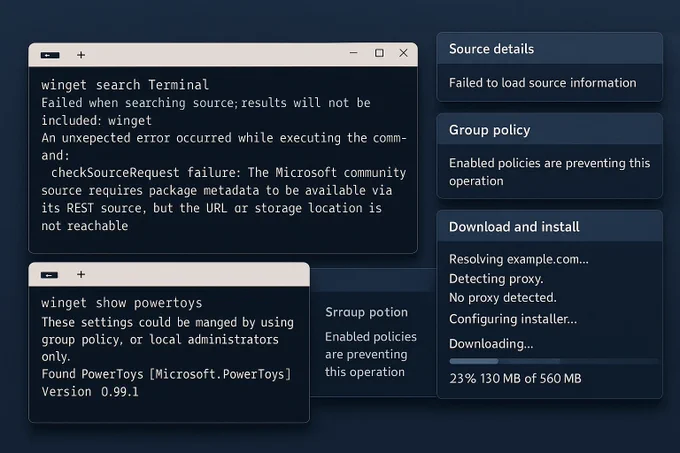680x453 pixels.
Task: Click "Failed to load source information" text
Action: click(x=543, y=83)
